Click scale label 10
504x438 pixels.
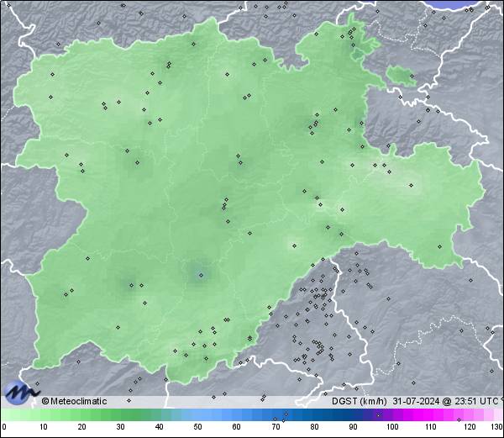click(43, 427)
